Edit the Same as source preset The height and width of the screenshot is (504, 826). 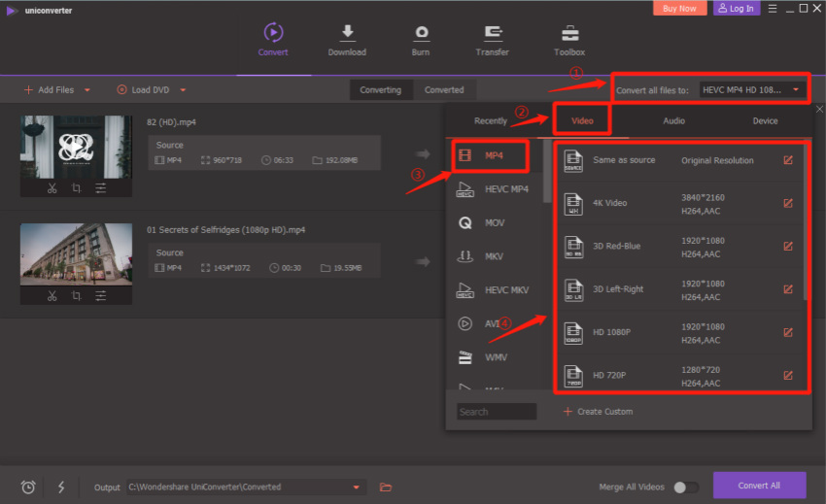(788, 160)
